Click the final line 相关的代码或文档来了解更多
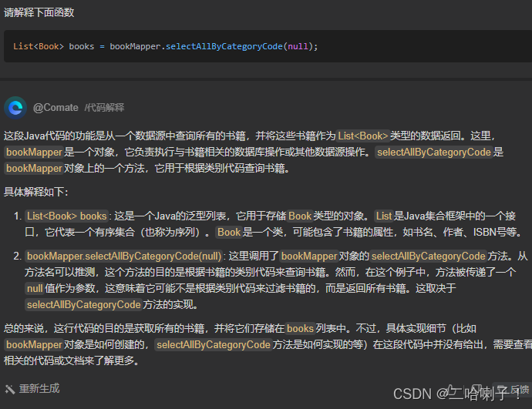The width and height of the screenshot is (532, 409). point(72,361)
